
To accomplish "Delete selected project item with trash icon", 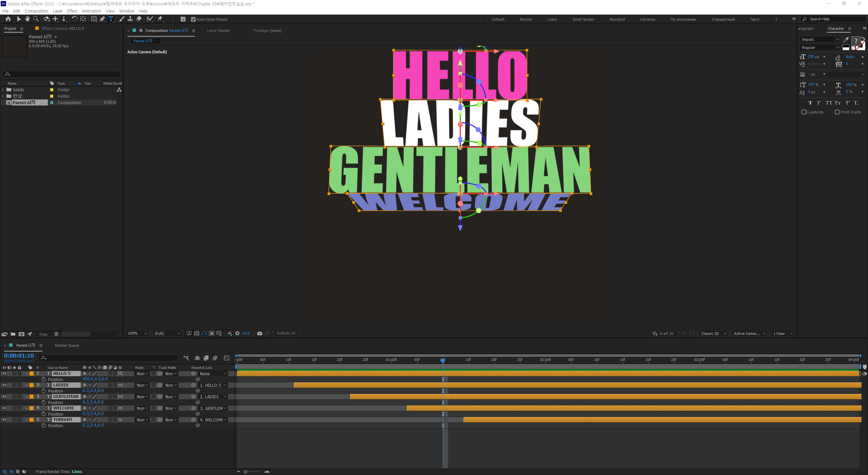I will 57,334.
